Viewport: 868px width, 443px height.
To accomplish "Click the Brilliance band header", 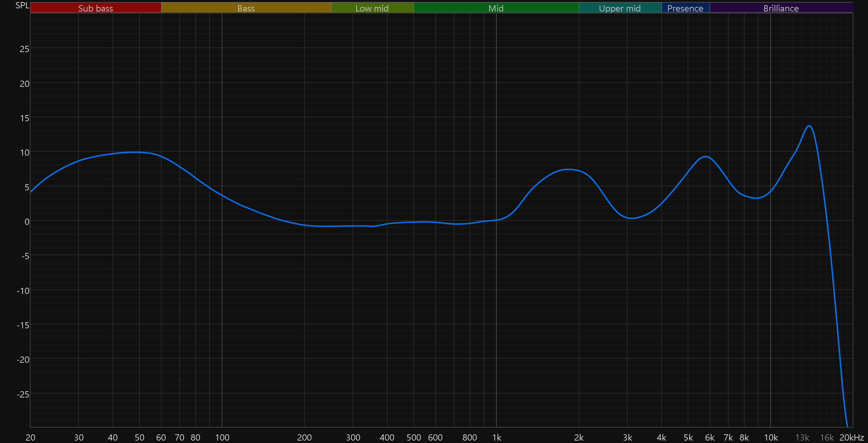I will [781, 8].
